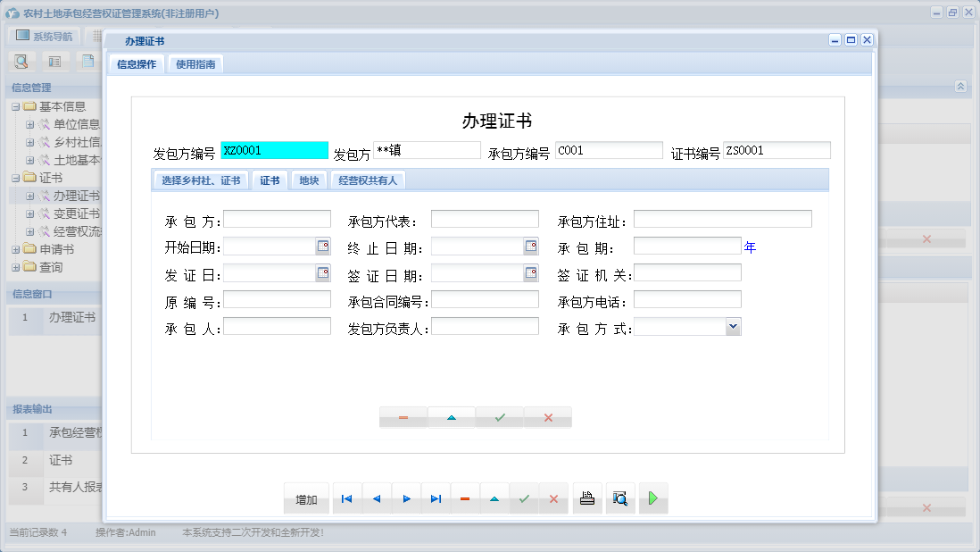The height and width of the screenshot is (552, 980).
Task: Open the calendar picker for 签证日期
Action: coord(533,272)
